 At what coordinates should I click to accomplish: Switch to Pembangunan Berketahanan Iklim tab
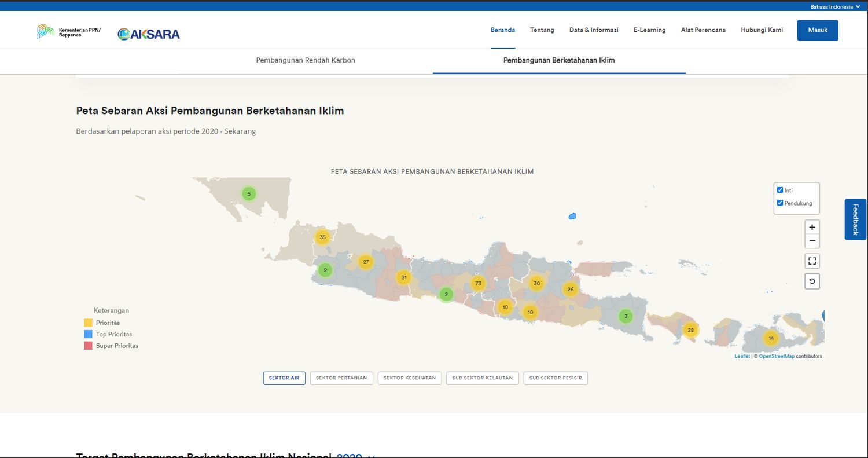point(559,60)
